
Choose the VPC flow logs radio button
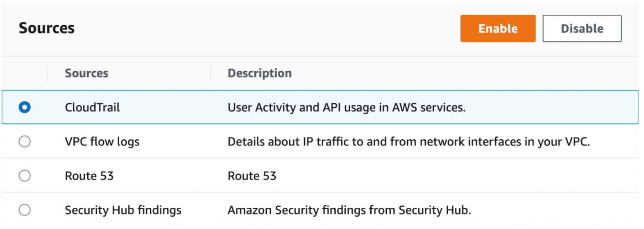pos(25,142)
